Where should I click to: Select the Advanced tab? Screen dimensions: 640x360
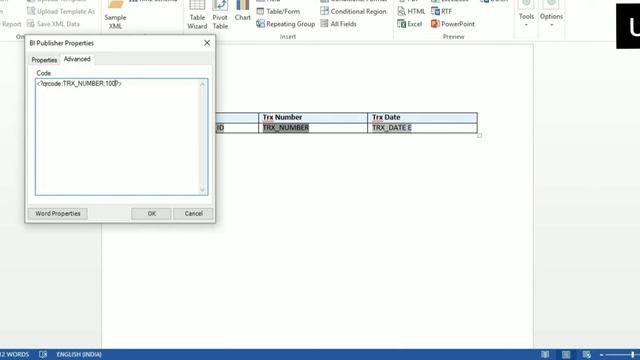(x=77, y=59)
